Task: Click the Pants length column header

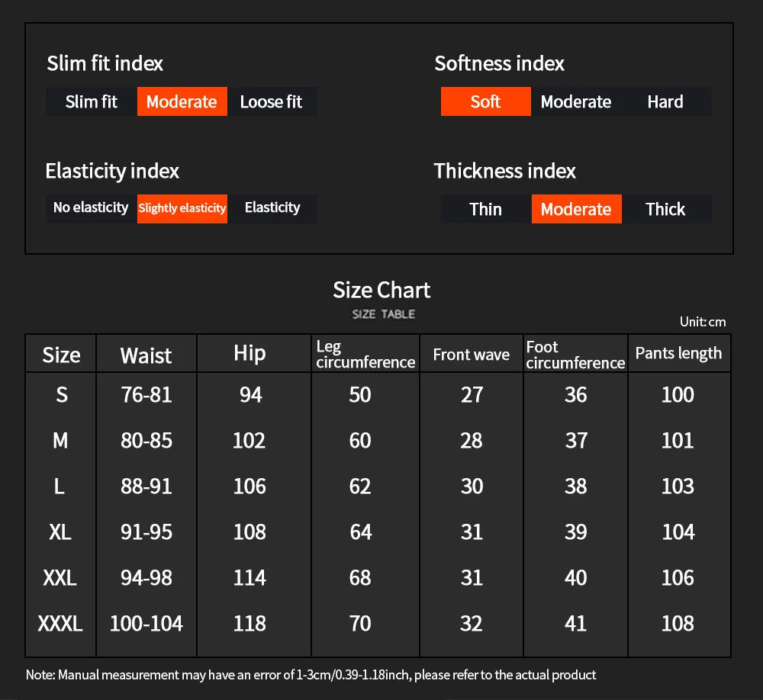Action: pos(678,353)
